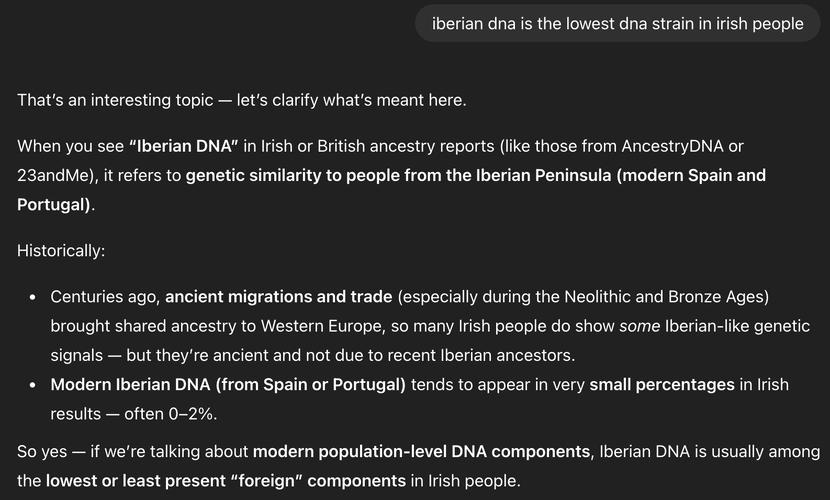Click bold text "modern population-level DNA components"
This screenshot has height=500, width=830.
click(422, 452)
